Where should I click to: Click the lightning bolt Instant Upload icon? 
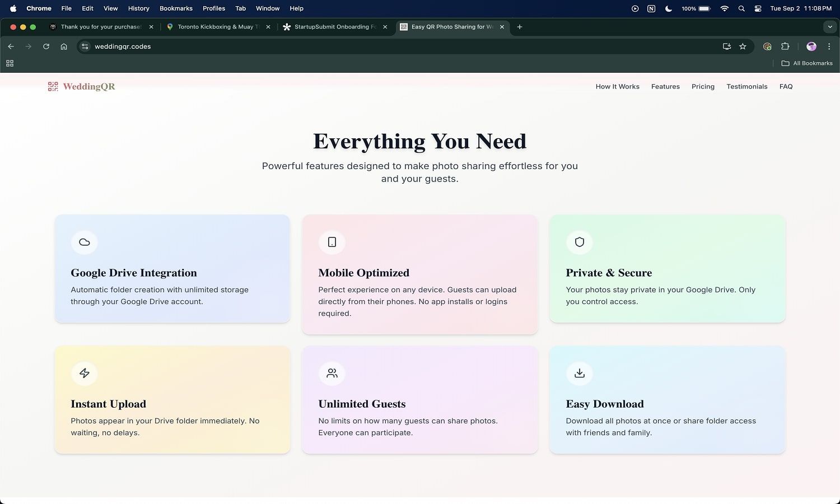point(85,374)
